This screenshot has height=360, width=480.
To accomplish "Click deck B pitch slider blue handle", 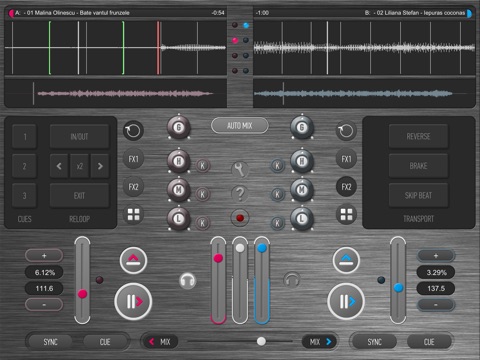I will 398,288.
